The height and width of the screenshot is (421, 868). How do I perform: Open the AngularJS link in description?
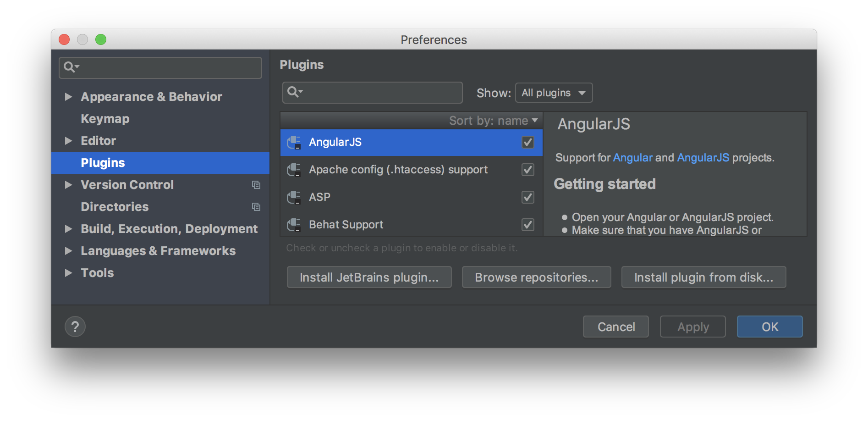pos(703,158)
